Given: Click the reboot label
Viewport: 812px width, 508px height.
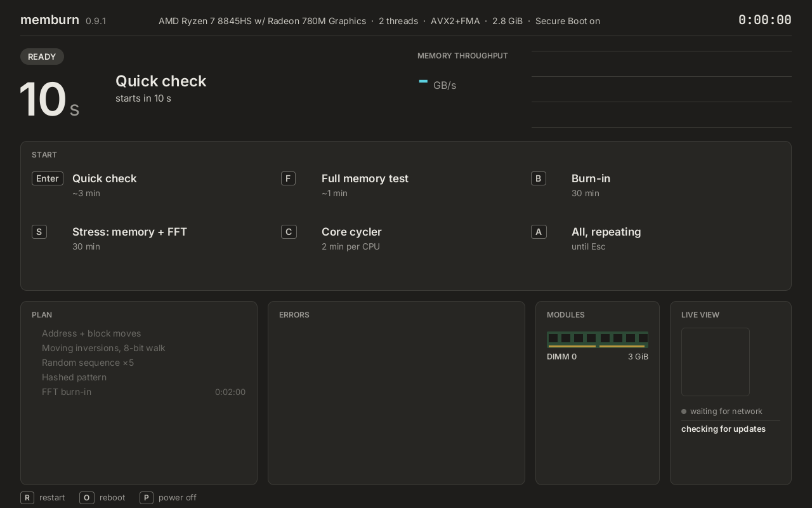Looking at the screenshot, I should [x=112, y=498].
